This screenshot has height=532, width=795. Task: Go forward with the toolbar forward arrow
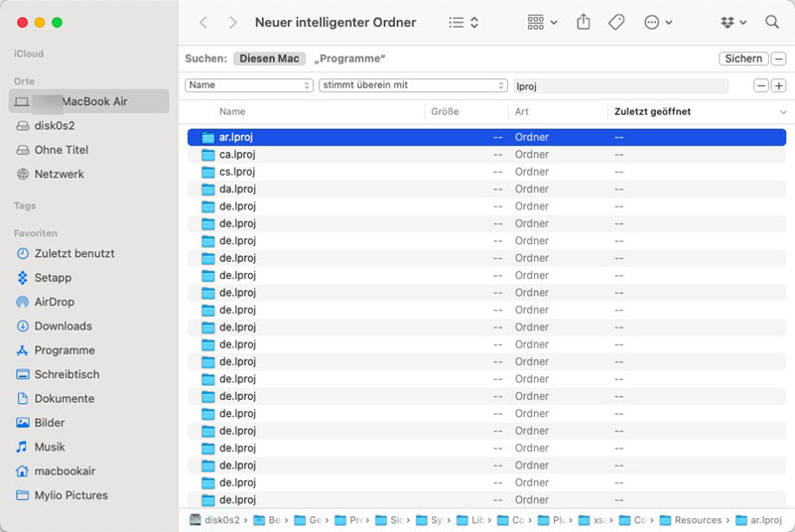point(232,22)
